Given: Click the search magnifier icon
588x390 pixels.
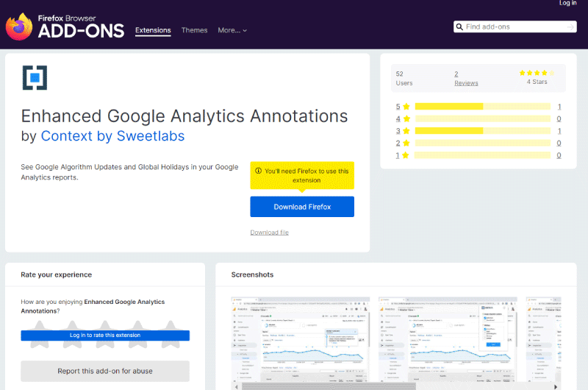Looking at the screenshot, I should point(459,27).
